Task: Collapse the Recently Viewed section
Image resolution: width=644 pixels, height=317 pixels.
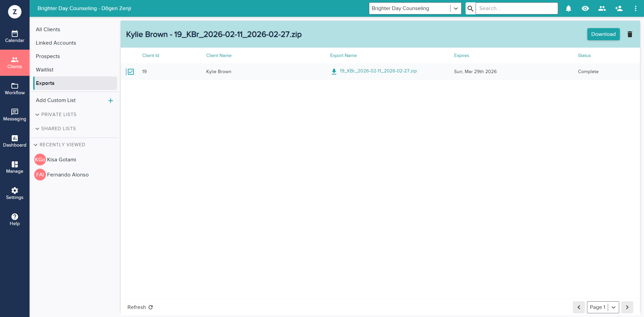Action: point(60,145)
